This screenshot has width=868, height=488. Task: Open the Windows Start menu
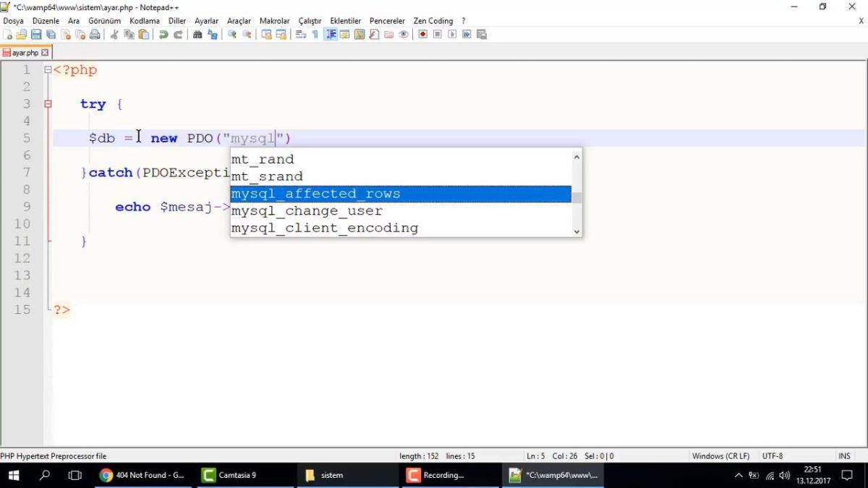pyautogui.click(x=14, y=476)
